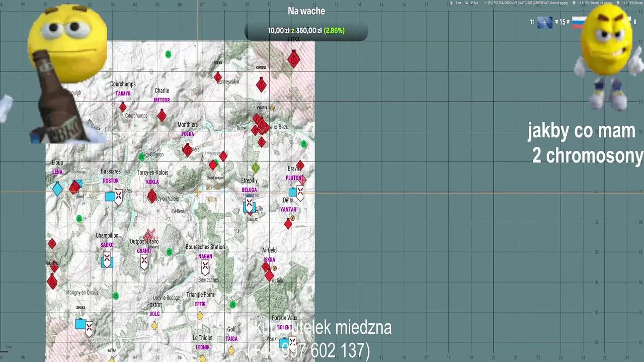Click the red marker below TAIMYR label
This screenshot has width=644, height=362.
click(123, 107)
